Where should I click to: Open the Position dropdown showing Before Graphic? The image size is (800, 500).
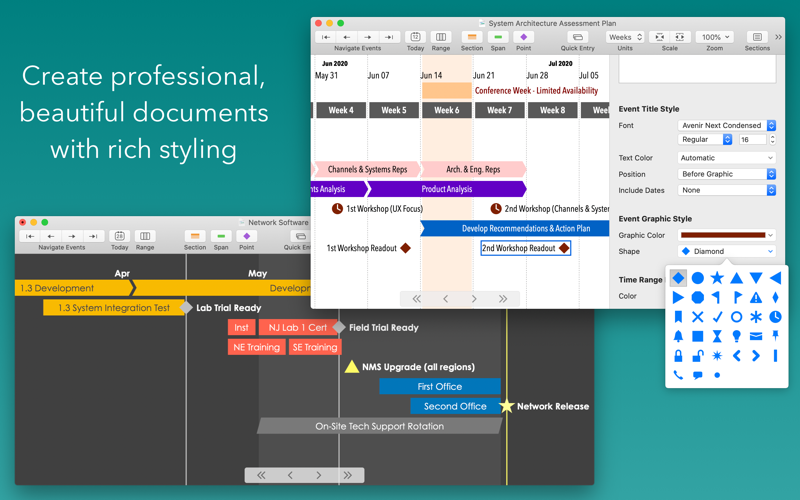click(727, 174)
